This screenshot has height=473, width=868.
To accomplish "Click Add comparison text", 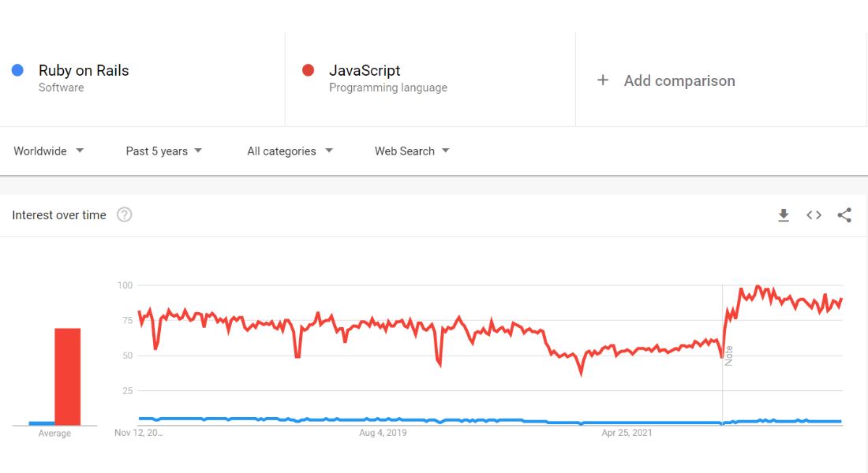I will 679,80.
